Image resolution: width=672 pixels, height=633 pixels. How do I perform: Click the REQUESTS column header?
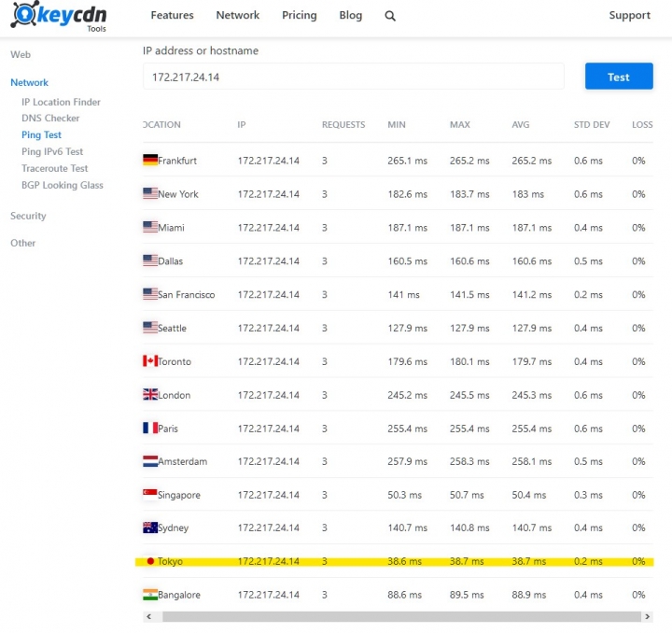click(343, 125)
